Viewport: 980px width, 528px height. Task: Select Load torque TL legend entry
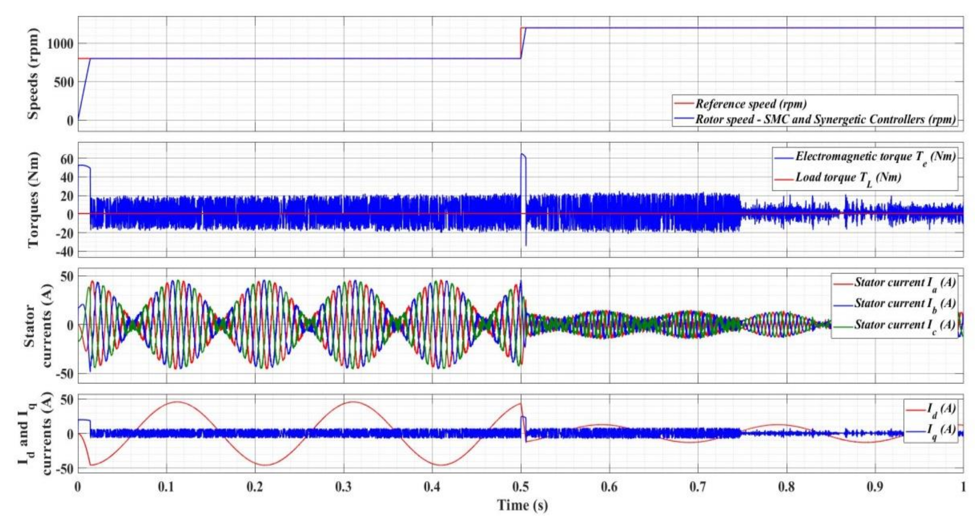tap(848, 178)
